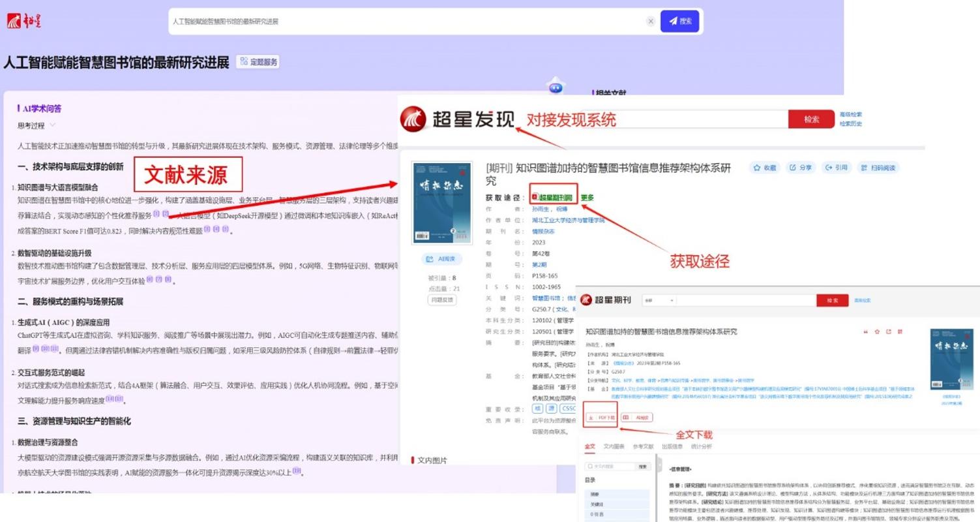Click the 收藏 star button
Viewport: 980px width, 522px height.
point(764,168)
